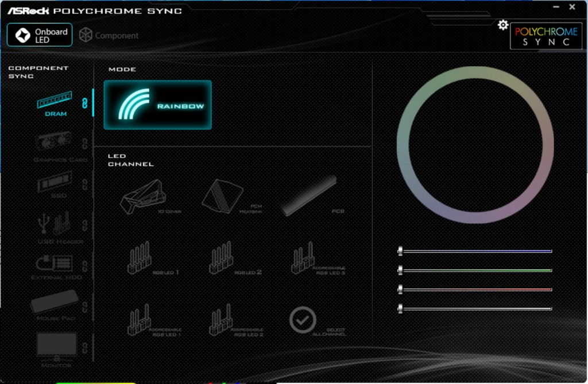Switch to the Onboard LED tab

click(40, 35)
